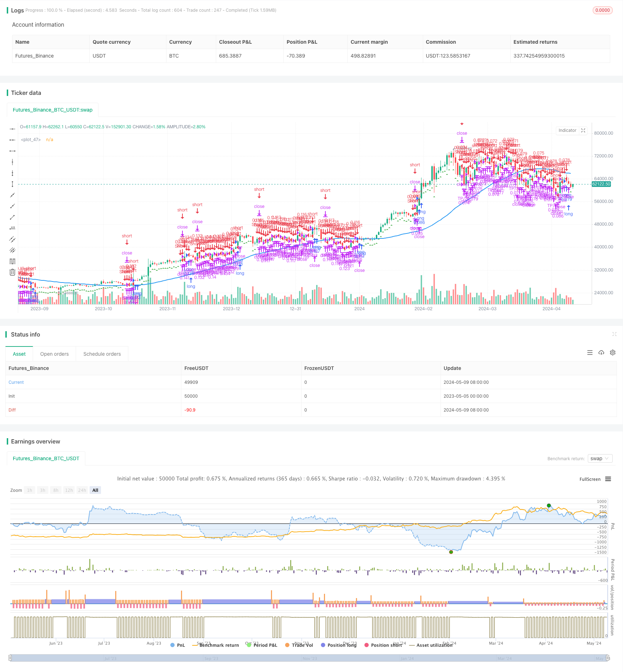Click the Estimated returns value 337.74254959300015
Image resolution: width=623 pixels, height=672 pixels.
pos(539,56)
